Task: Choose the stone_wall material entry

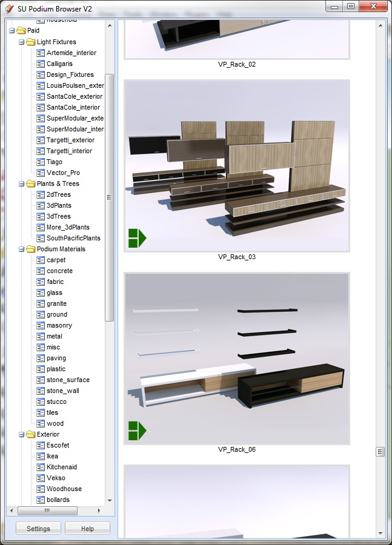Action: click(62, 391)
